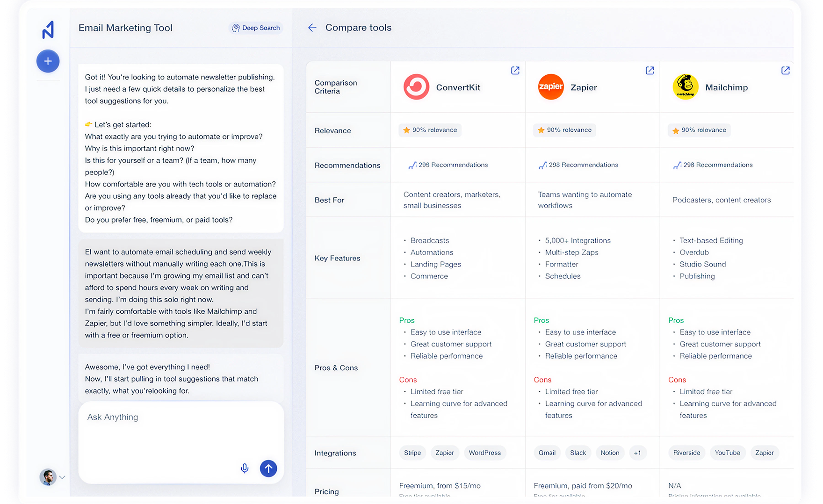Open Zapier via external link icon
823x504 pixels.
650,71
